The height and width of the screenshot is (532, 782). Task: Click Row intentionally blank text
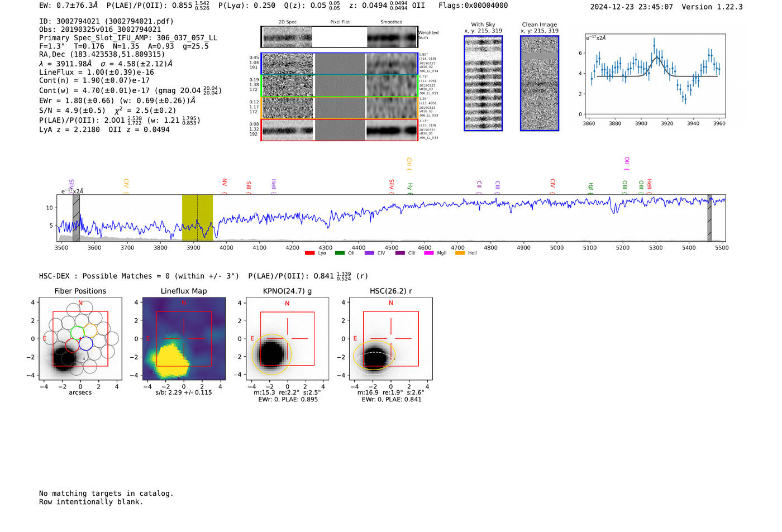click(91, 502)
